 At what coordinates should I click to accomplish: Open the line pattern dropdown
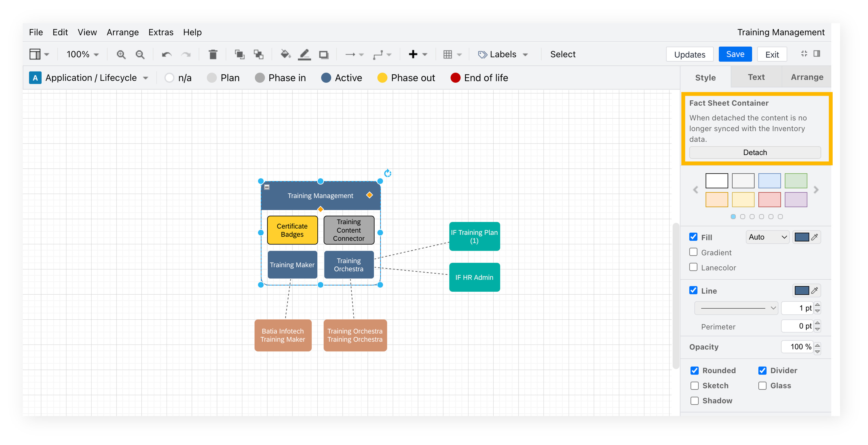(736, 308)
